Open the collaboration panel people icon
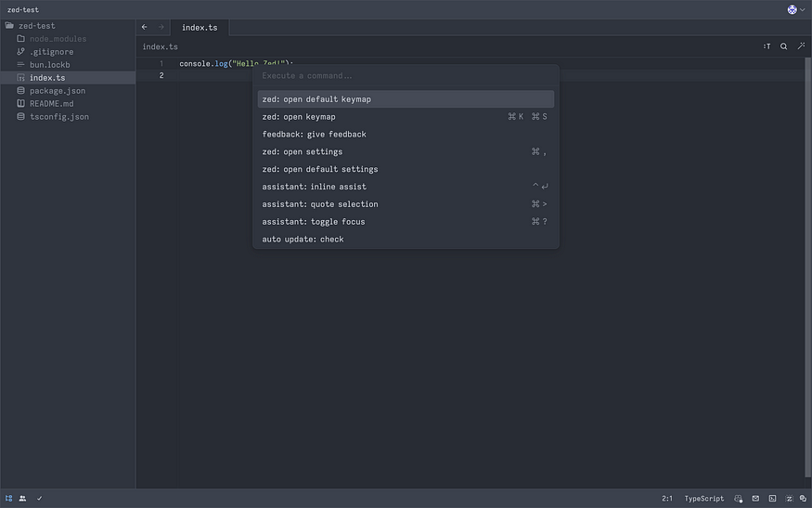The image size is (812, 508). [23, 498]
